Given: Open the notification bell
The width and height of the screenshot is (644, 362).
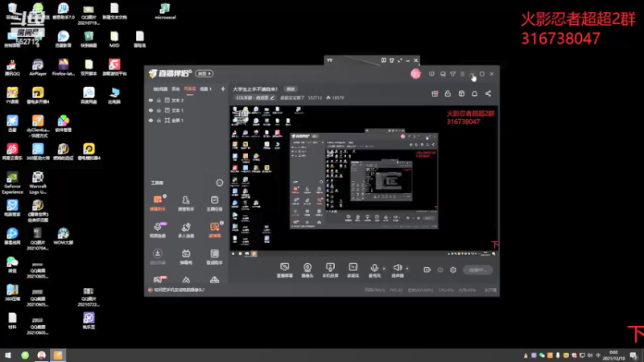Looking at the screenshot, I should pyautogui.click(x=474, y=93).
